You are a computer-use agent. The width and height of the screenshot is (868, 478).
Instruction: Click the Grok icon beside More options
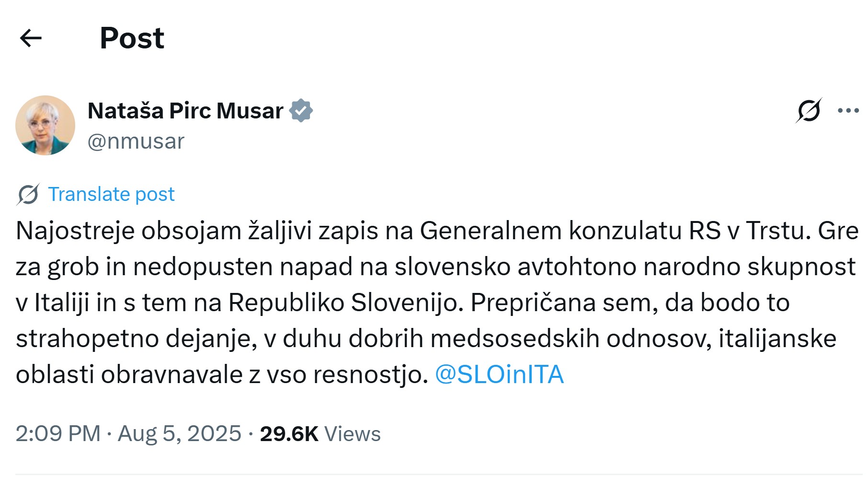click(809, 111)
